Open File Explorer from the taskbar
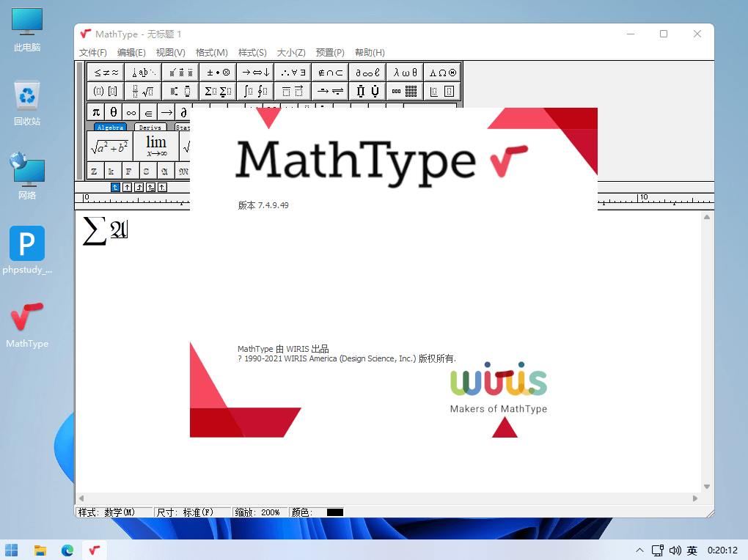Screen dimensions: 748x560 (x=40, y=550)
